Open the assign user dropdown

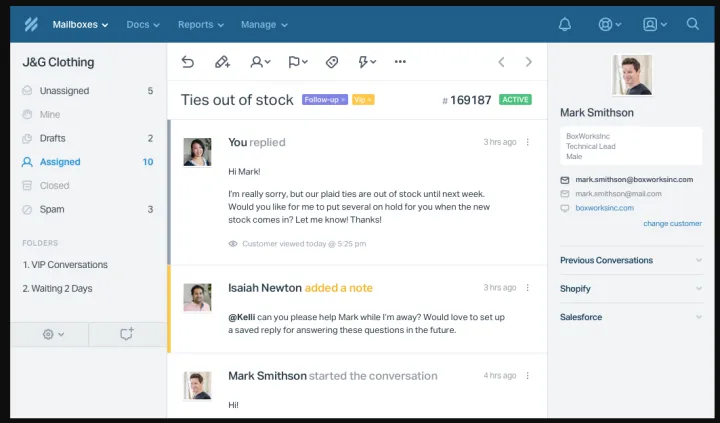click(260, 62)
